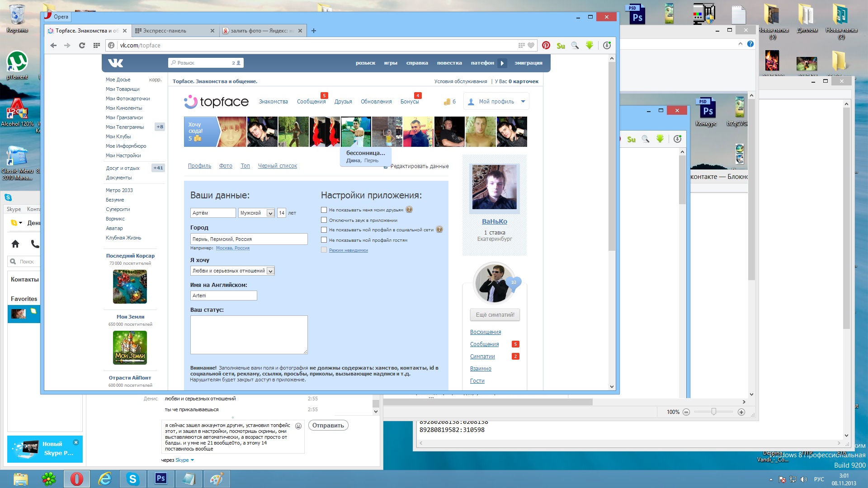
Task: Open Skype from the taskbar
Action: click(x=133, y=479)
